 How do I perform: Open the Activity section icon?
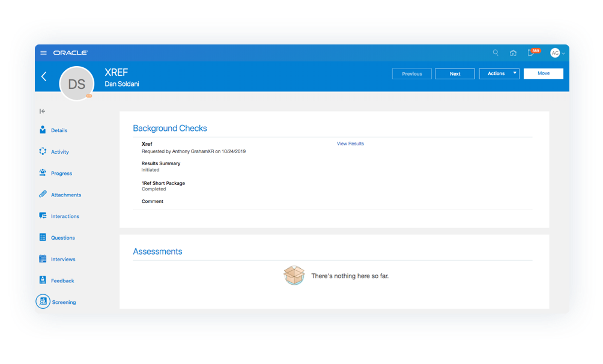click(x=43, y=151)
